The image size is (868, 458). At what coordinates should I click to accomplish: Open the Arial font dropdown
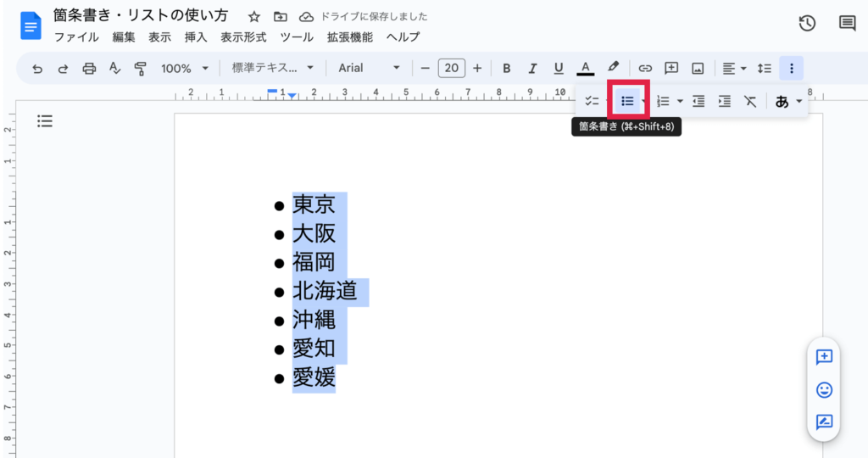pyautogui.click(x=369, y=69)
